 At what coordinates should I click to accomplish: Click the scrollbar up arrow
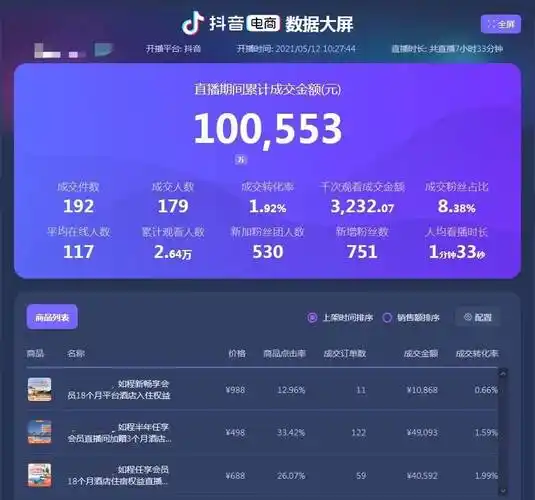pos(503,373)
